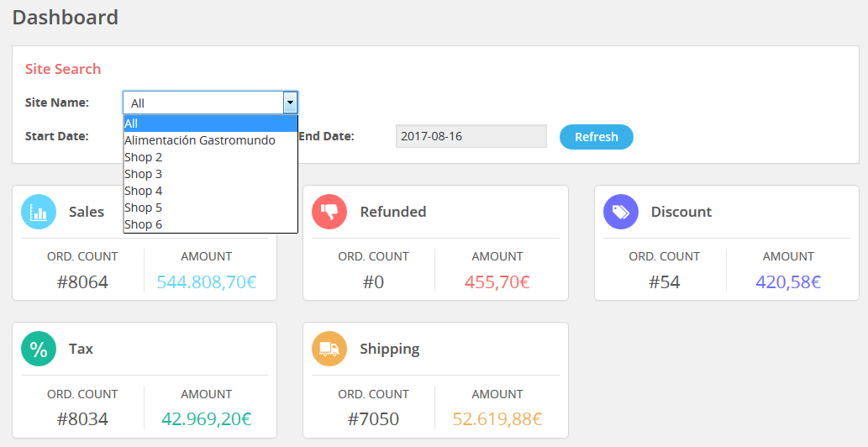Click the Shipping amount 52.619,88€

click(497, 419)
